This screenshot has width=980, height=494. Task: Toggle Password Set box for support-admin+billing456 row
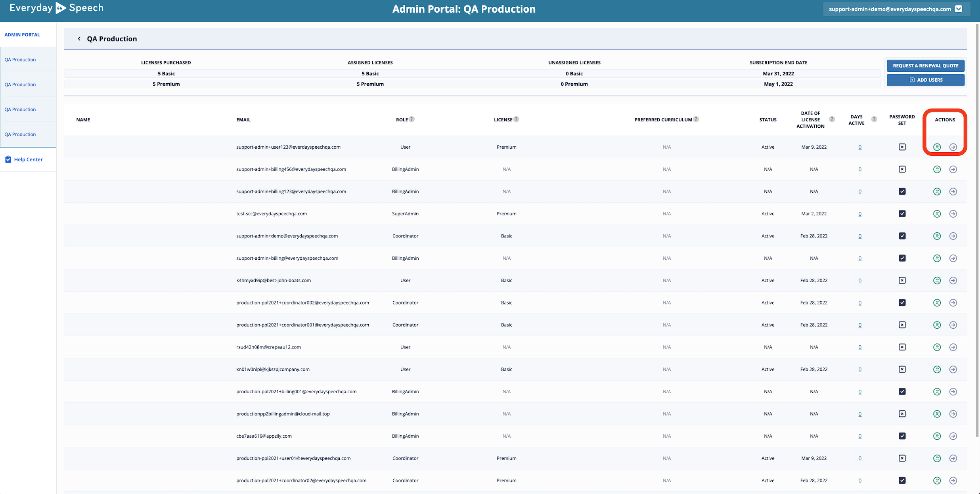(902, 169)
